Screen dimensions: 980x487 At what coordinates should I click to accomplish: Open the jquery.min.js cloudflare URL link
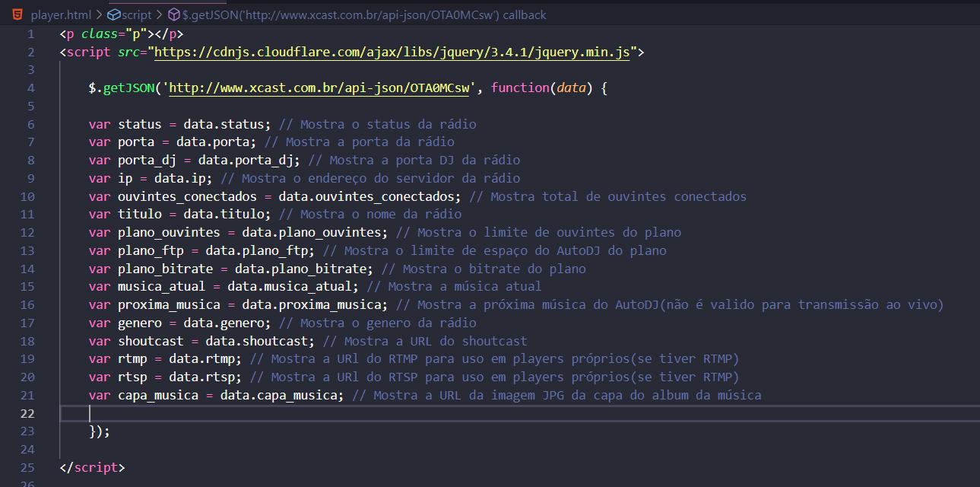coord(393,52)
